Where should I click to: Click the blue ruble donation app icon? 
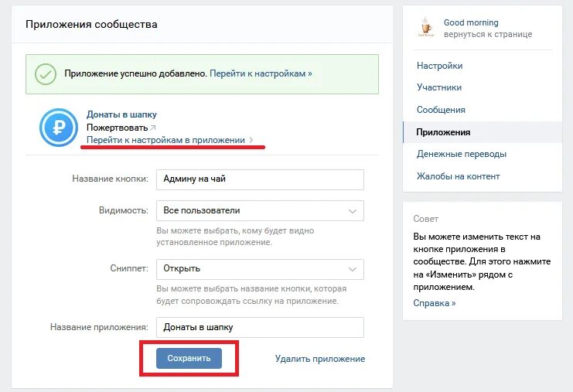[x=59, y=128]
